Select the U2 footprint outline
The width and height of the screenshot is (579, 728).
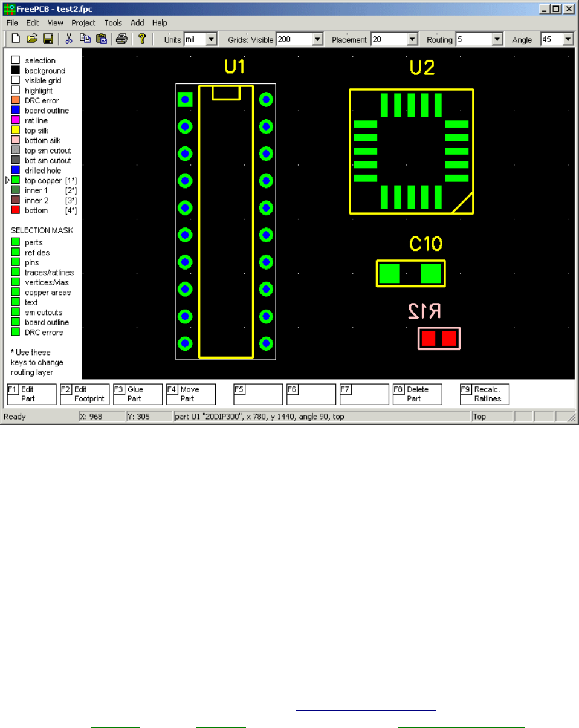[411, 151]
